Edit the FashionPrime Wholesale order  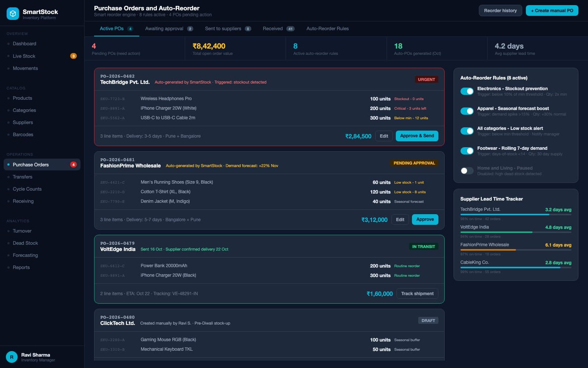pos(400,220)
